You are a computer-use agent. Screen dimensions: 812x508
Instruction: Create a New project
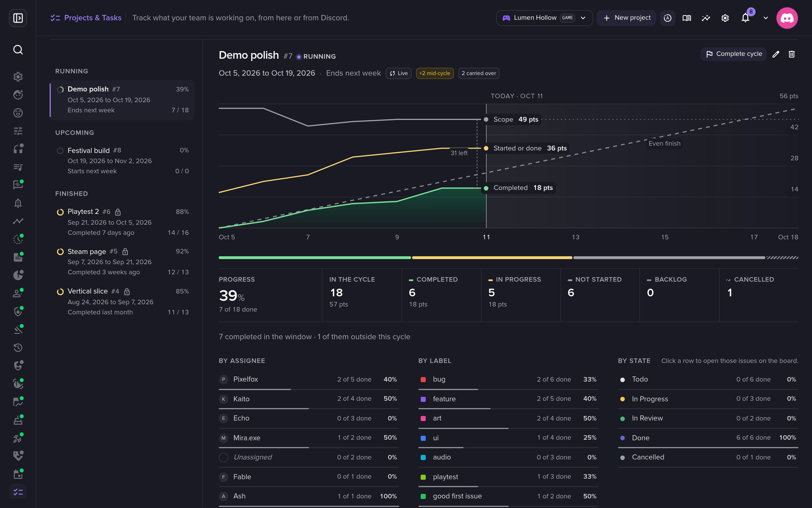[x=626, y=18]
